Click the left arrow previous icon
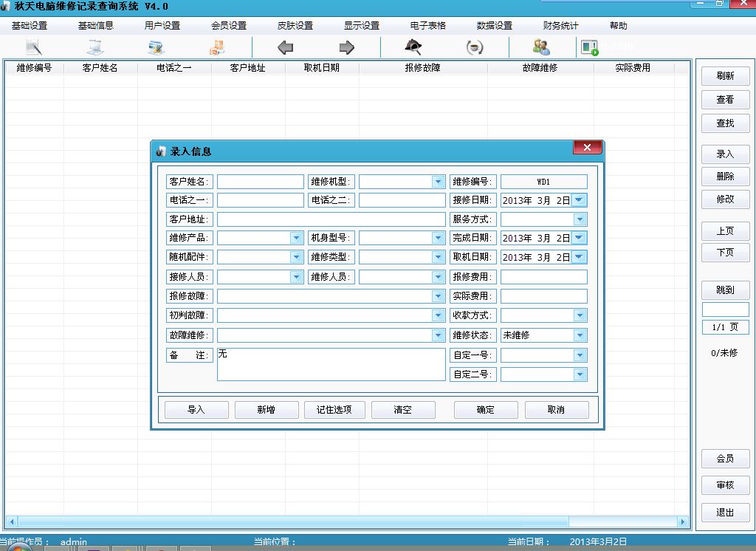The width and height of the screenshot is (756, 551). click(286, 48)
